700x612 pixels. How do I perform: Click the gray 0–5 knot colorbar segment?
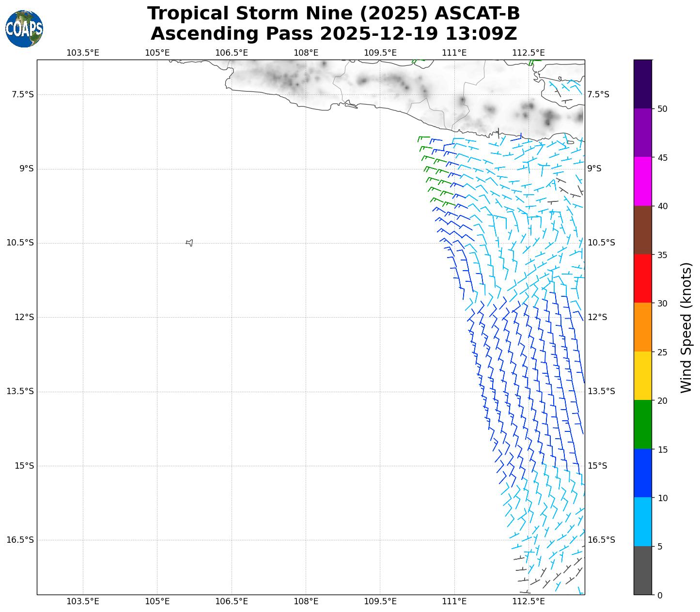click(x=643, y=570)
